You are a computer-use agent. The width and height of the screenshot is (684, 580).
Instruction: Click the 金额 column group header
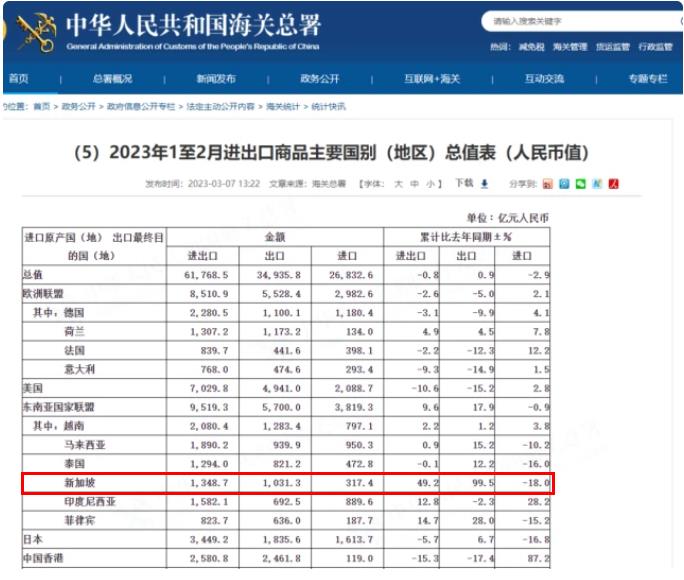coord(275,237)
